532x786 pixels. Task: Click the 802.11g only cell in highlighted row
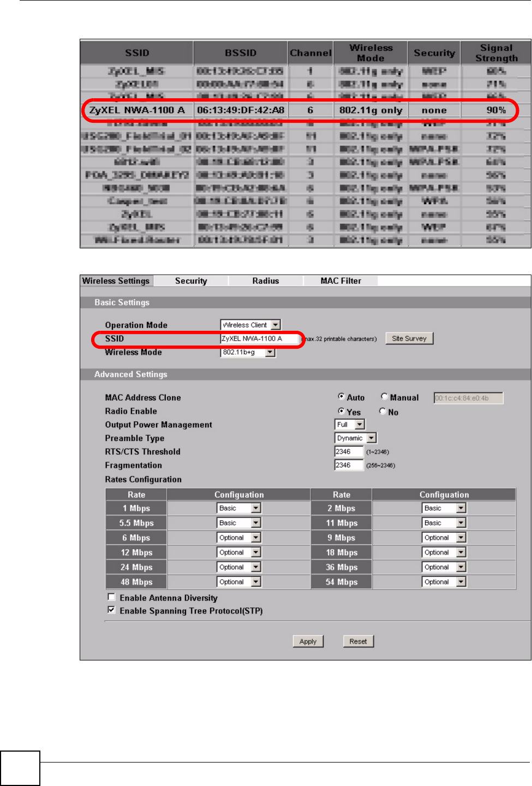370,110
